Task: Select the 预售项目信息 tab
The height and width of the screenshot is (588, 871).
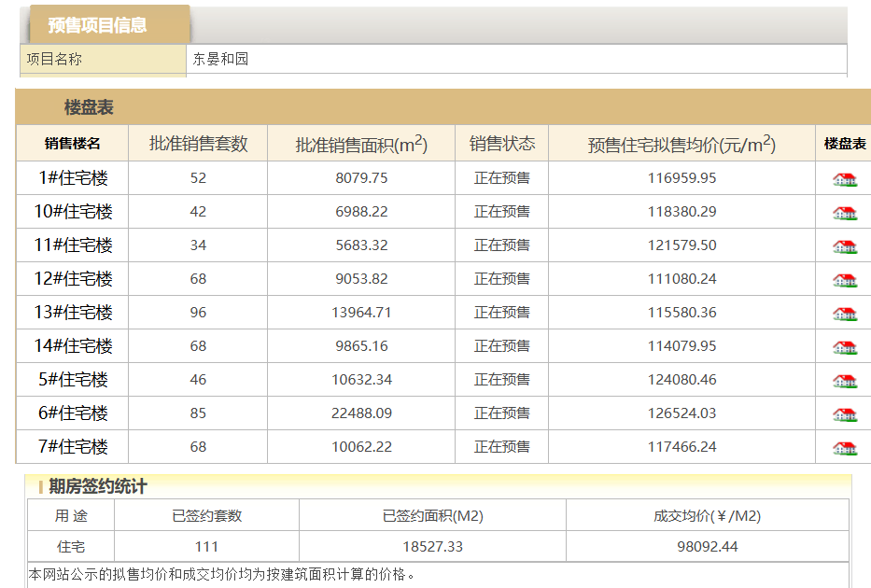Action: [x=98, y=25]
